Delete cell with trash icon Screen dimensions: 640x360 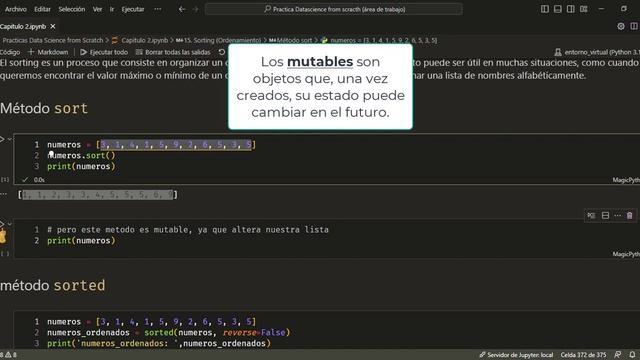[x=630, y=216]
